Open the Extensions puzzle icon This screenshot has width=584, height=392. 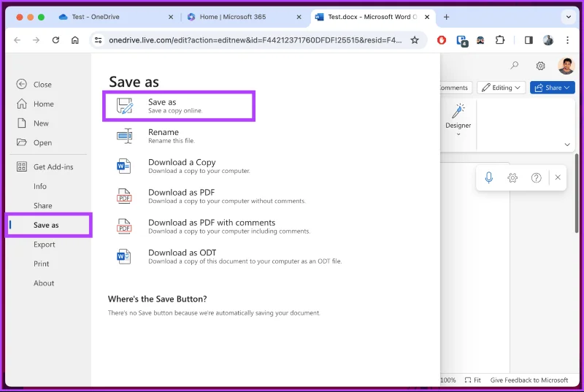500,40
